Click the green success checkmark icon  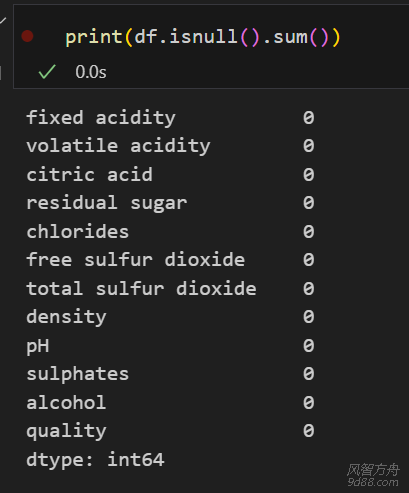point(47,71)
